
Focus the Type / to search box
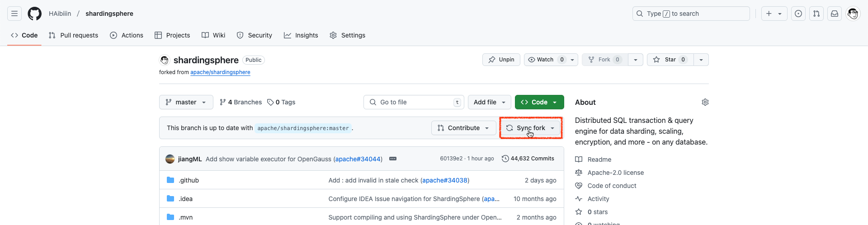click(691, 14)
